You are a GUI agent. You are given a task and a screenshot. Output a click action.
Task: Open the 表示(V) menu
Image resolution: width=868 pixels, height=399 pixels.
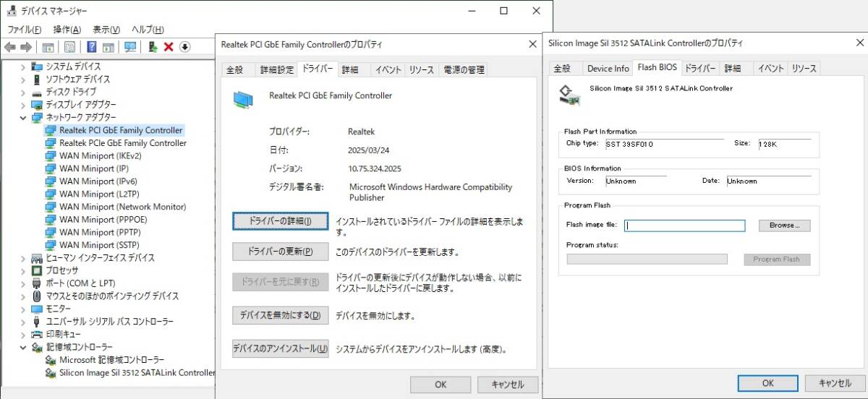click(x=106, y=30)
